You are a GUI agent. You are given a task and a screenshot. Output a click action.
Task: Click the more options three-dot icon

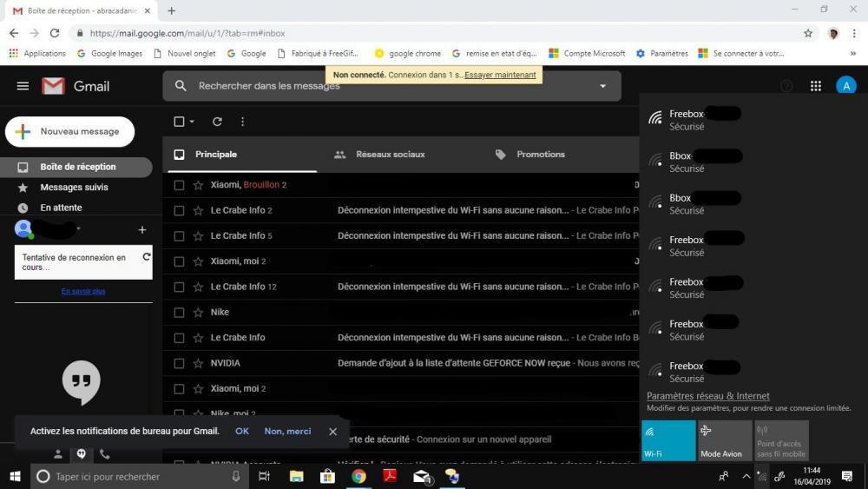242,122
